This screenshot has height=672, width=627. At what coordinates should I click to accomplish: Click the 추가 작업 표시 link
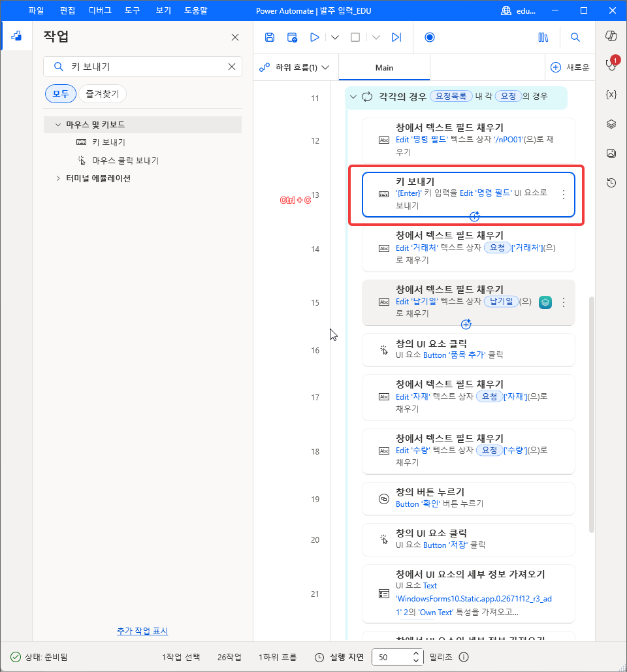142,630
